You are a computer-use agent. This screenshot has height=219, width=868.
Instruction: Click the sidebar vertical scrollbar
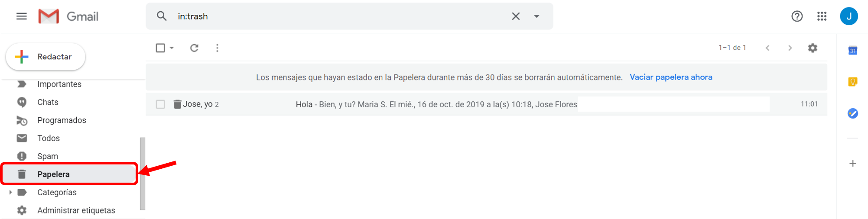(143, 174)
